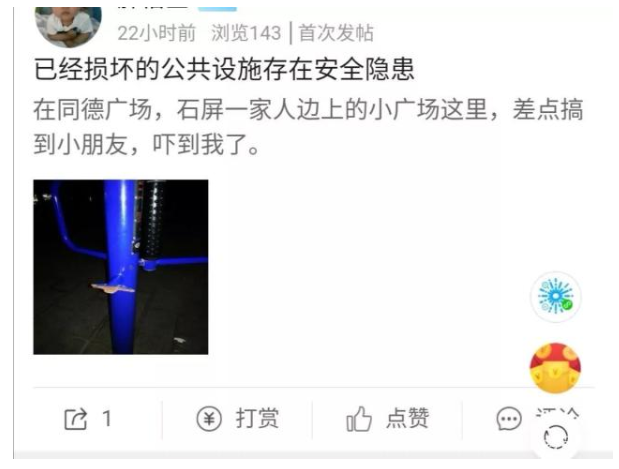The image size is (619, 469).
Task: Open the floating mini-program sunburst icon
Action: click(555, 296)
